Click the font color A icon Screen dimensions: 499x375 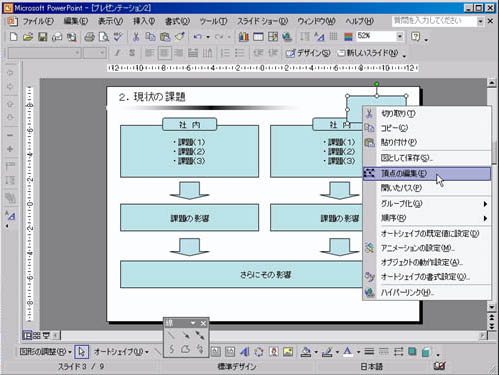pyautogui.click(x=348, y=352)
